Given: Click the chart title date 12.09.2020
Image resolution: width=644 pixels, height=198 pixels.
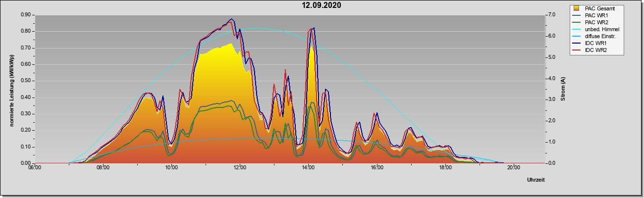Looking at the screenshot, I should click(x=322, y=5).
